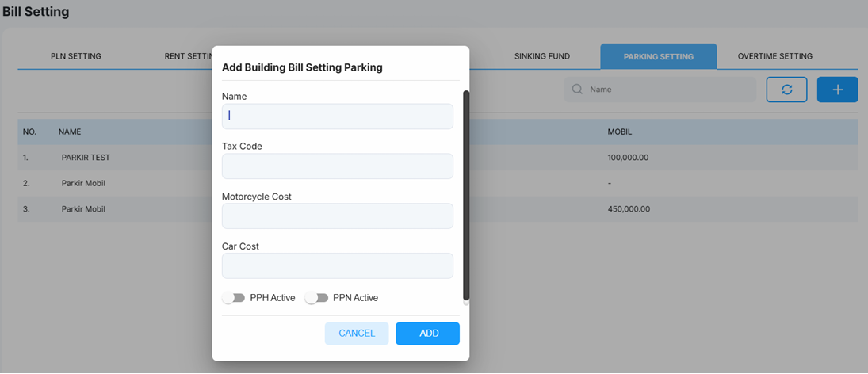Open the Sinking Fund tab
868x374 pixels.
[x=542, y=56]
